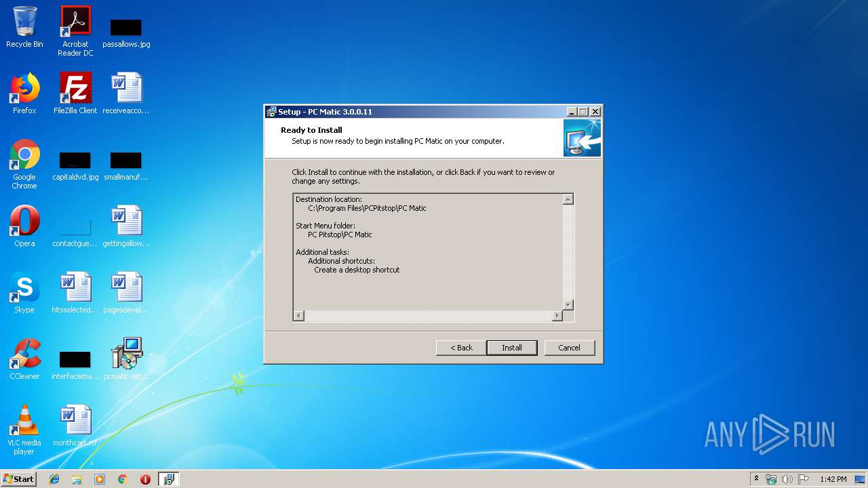Select the receiveacco... Word document

click(x=126, y=94)
